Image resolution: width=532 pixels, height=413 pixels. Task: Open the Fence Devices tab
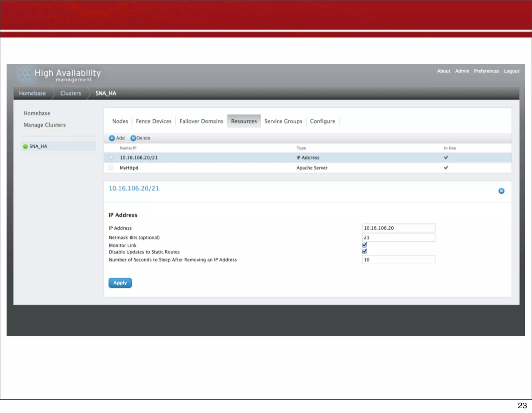coord(154,121)
